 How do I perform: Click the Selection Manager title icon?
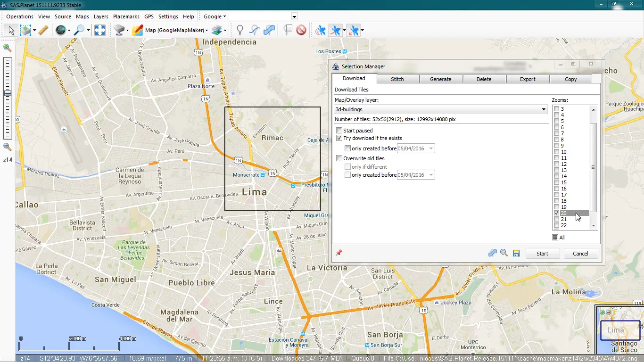336,66
